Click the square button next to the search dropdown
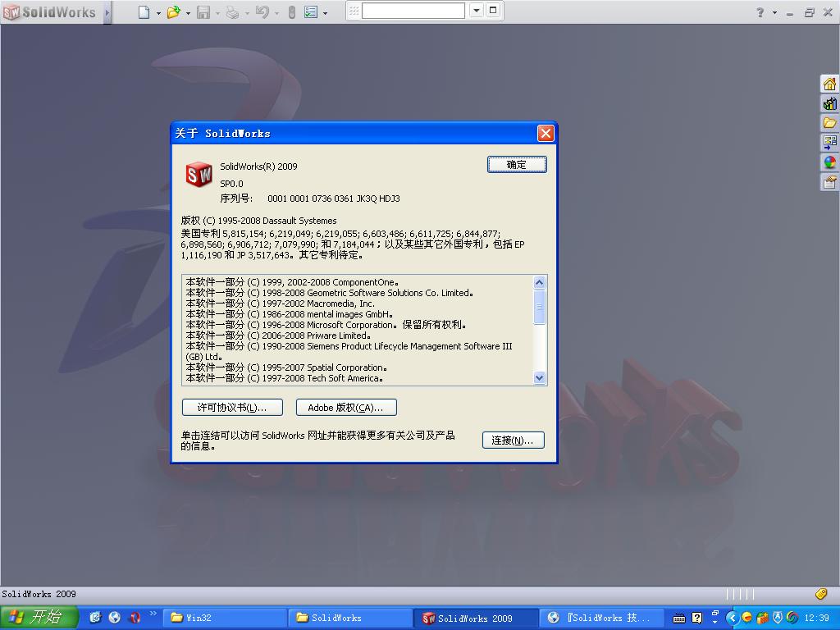 pos(493,10)
